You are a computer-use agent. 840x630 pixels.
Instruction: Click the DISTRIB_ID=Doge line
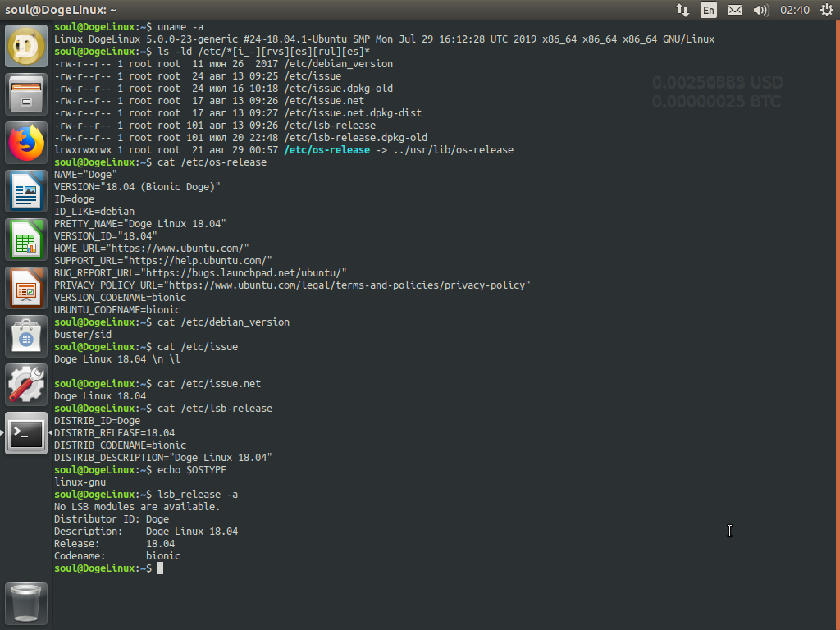click(97, 421)
